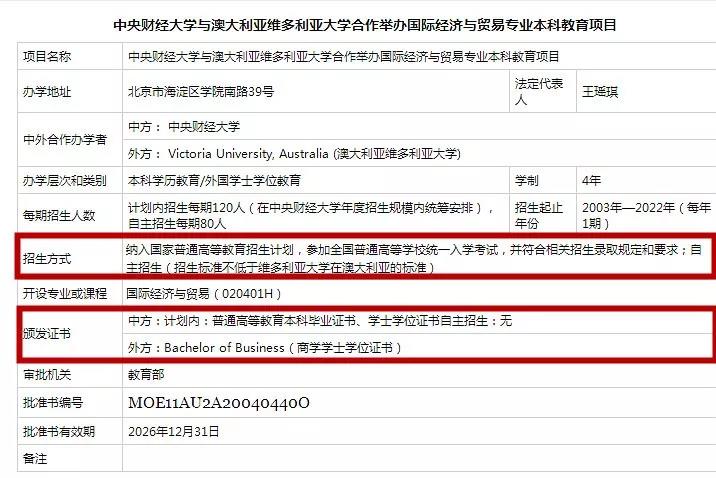Select the 审批机关 label cell
Viewport: 716px width, 478px height.
70,374
